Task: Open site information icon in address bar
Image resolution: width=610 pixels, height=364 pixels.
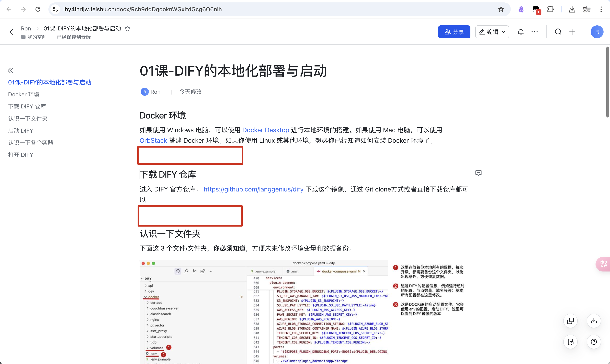Action: tap(55, 9)
